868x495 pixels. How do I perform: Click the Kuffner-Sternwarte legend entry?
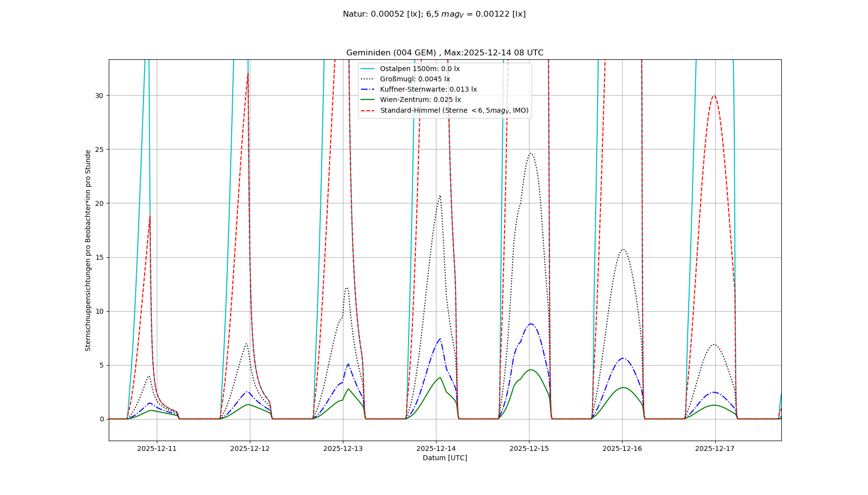point(428,89)
